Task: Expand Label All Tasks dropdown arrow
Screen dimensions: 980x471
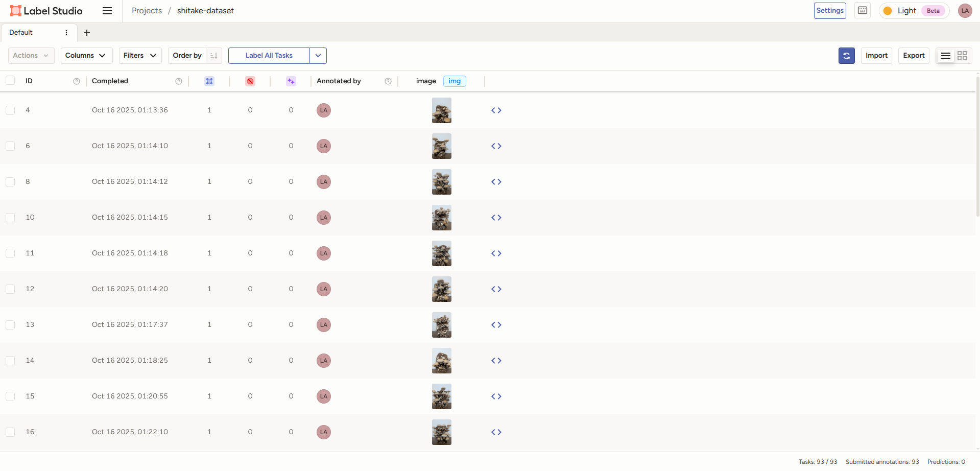Action: (x=318, y=56)
